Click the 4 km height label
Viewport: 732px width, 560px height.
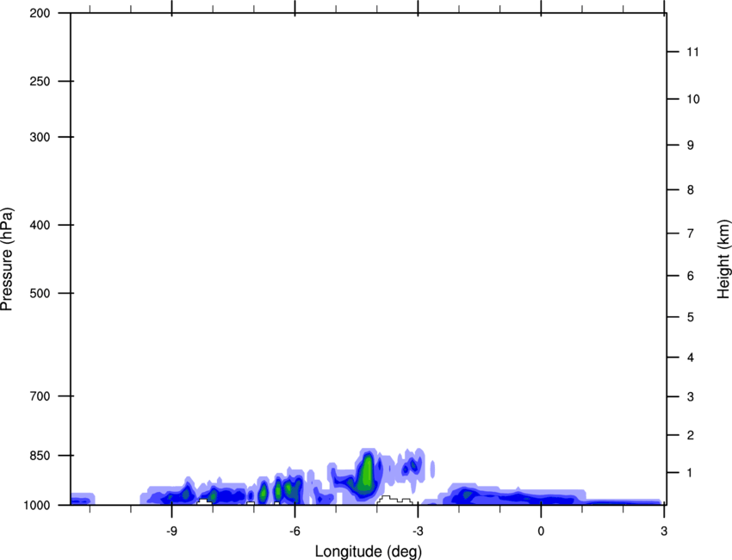pyautogui.click(x=690, y=358)
